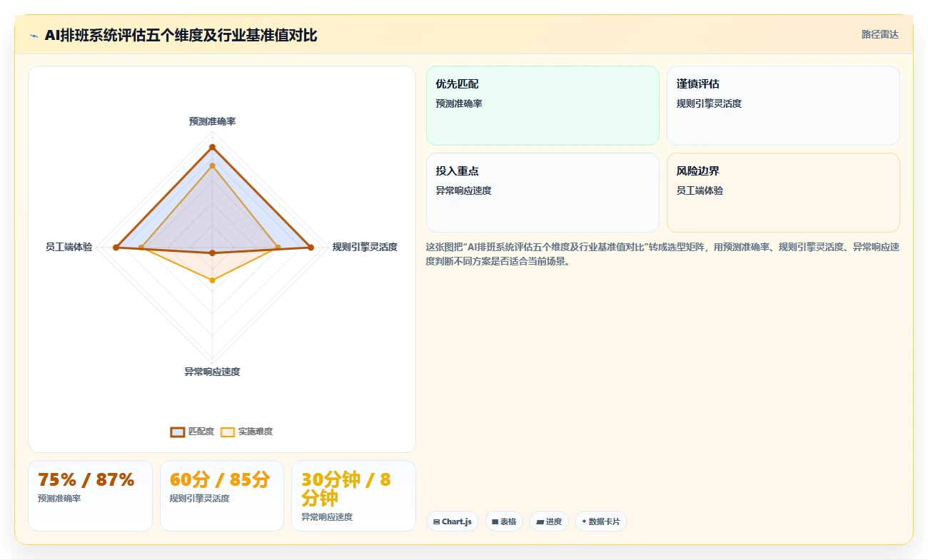Toggle the 匹配度 legend swatch
Image resolution: width=928 pixels, height=560 pixels.
(178, 432)
